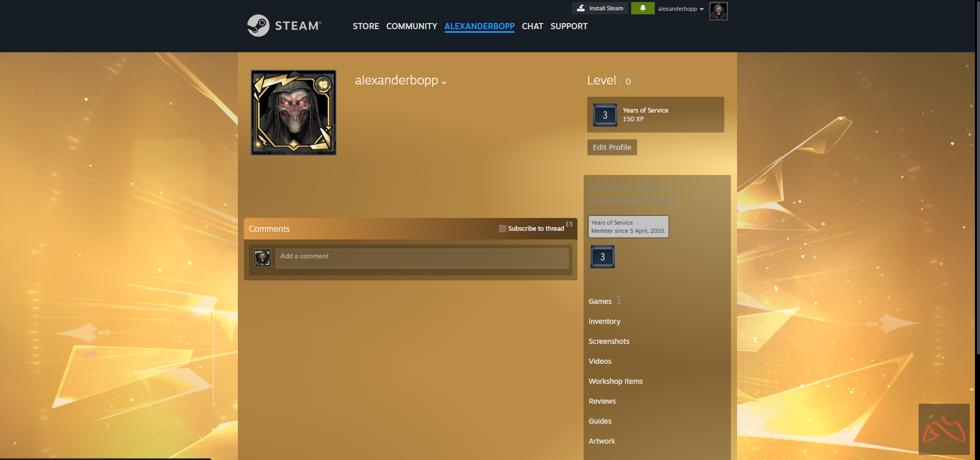Click the Add a comment field
Viewport: 980px width, 460px height.
coord(421,258)
